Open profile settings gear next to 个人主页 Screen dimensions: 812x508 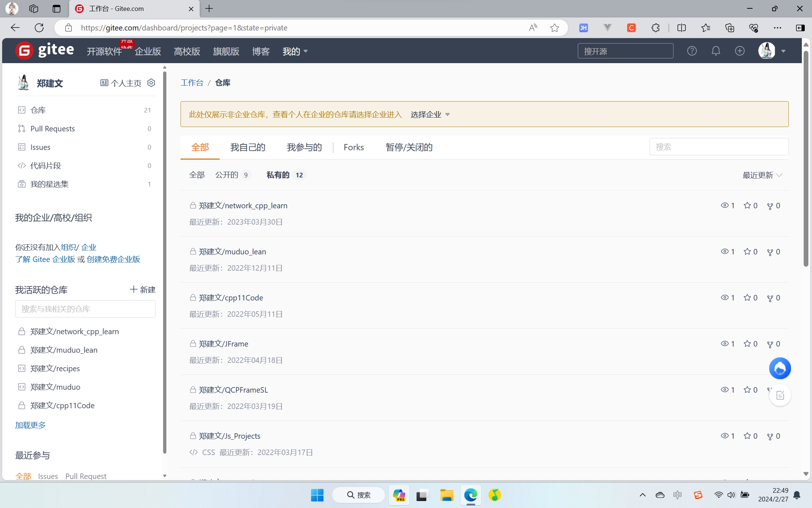tap(151, 83)
